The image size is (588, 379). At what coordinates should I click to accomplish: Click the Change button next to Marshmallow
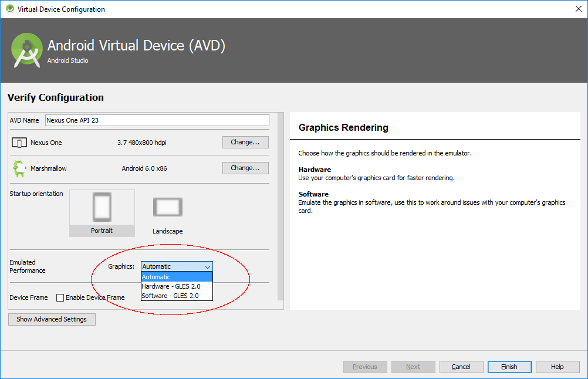point(245,168)
